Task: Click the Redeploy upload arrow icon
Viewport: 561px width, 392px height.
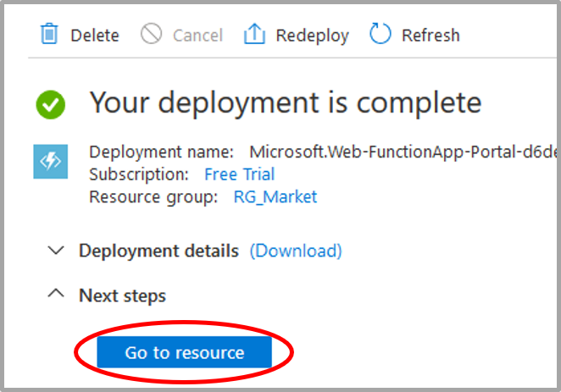Action: pyautogui.click(x=254, y=34)
